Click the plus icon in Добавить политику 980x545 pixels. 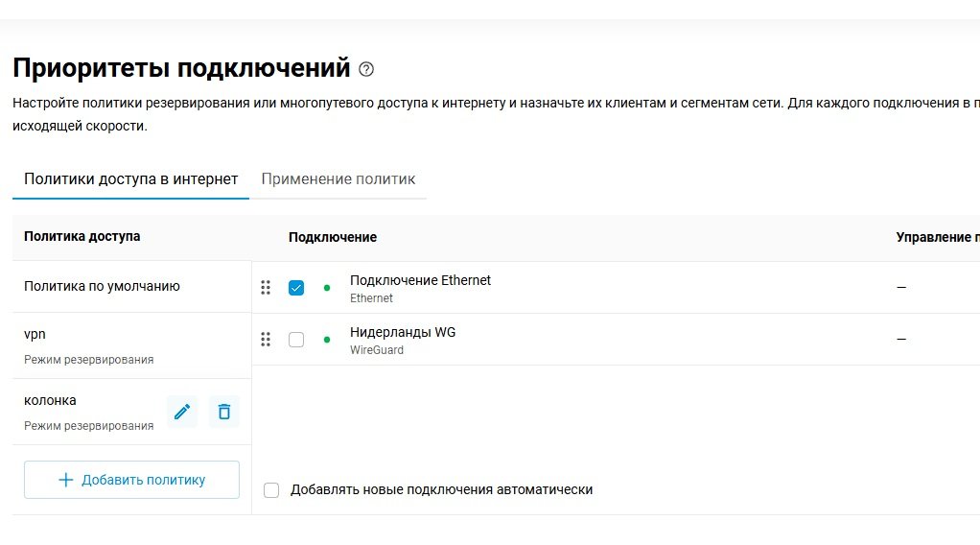click(x=65, y=480)
